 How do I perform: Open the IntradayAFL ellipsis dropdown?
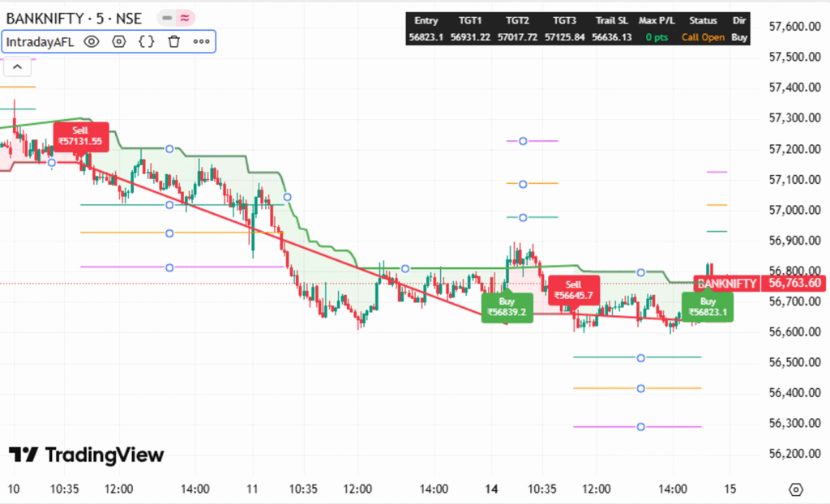coord(201,41)
